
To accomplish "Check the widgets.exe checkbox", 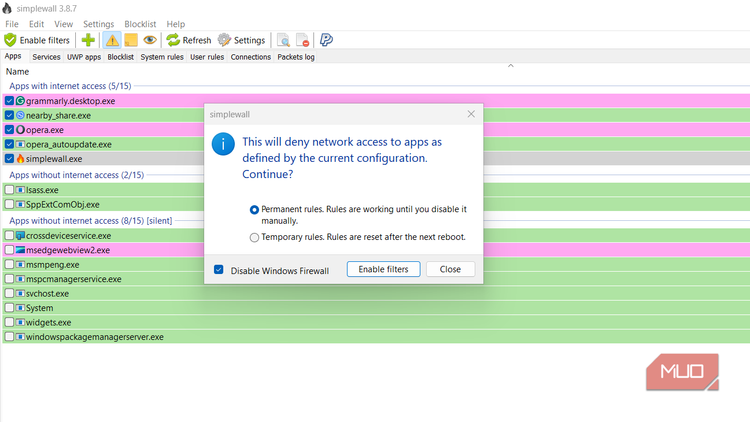I will tap(9, 322).
